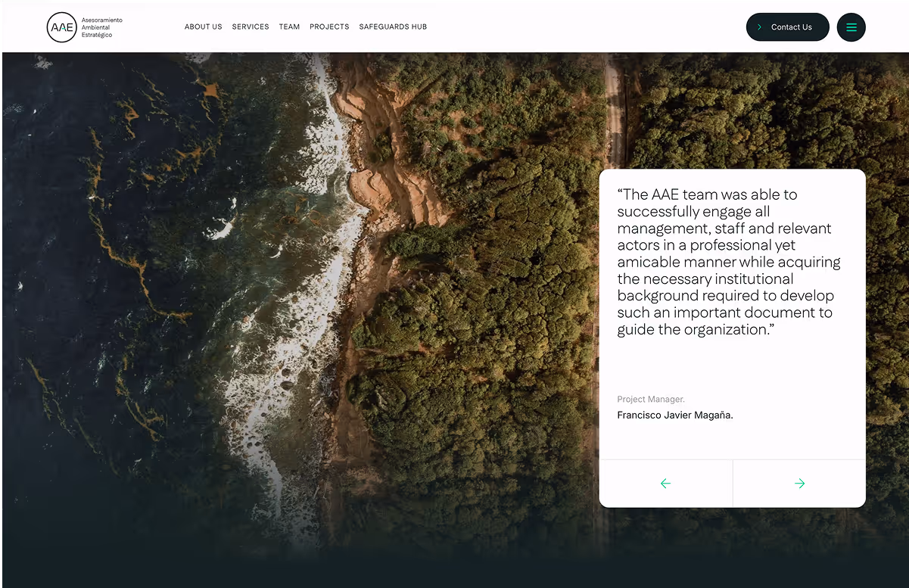Select the name Francisco Javier Magaña
Image resolution: width=909 pixels, height=588 pixels.
675,415
